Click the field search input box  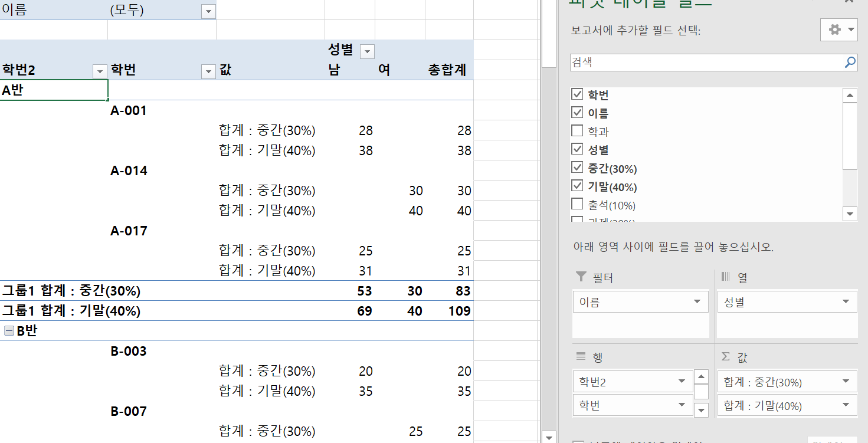[x=705, y=62]
